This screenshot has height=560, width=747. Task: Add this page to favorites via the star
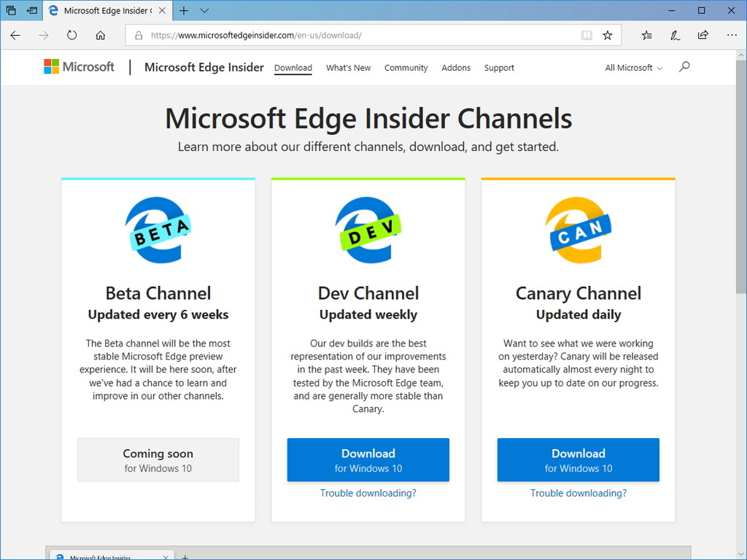point(608,34)
